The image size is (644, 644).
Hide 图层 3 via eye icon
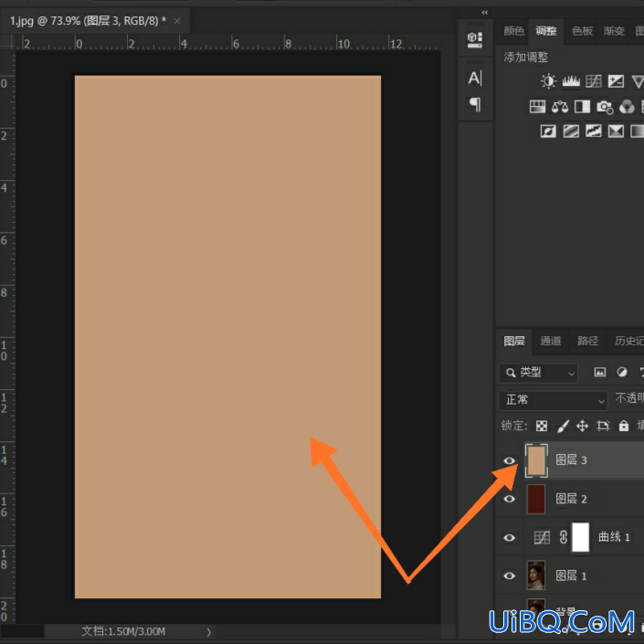(510, 460)
